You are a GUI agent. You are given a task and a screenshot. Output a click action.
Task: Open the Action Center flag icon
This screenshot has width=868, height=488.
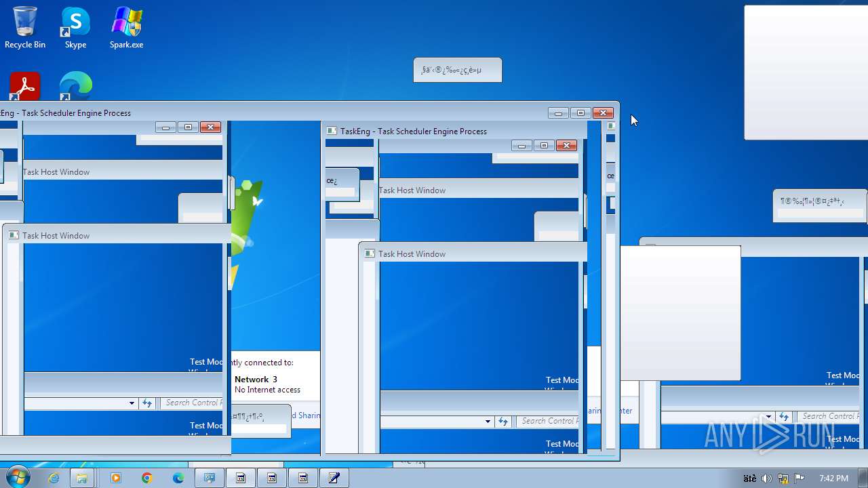pos(800,479)
